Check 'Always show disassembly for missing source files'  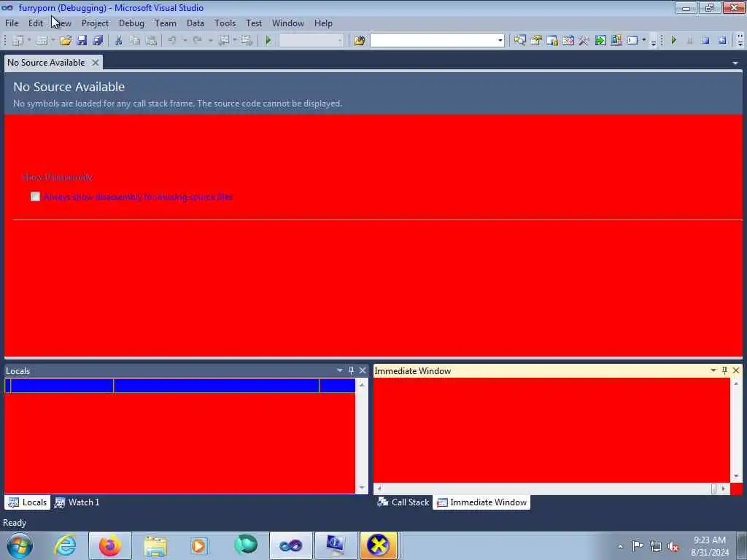[35, 197]
